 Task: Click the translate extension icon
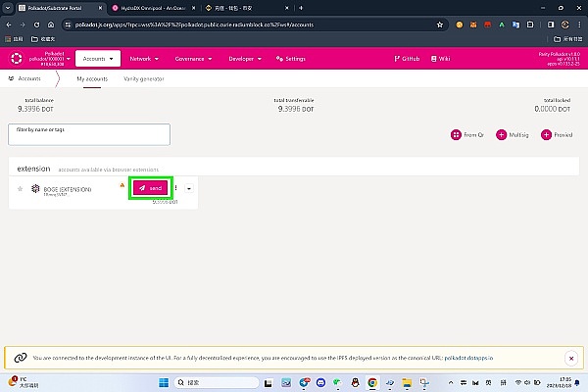point(516,24)
